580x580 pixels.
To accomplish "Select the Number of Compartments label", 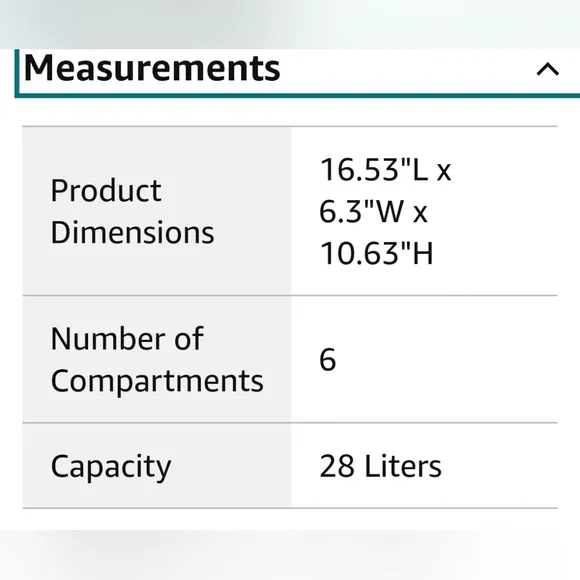I will 157,360.
